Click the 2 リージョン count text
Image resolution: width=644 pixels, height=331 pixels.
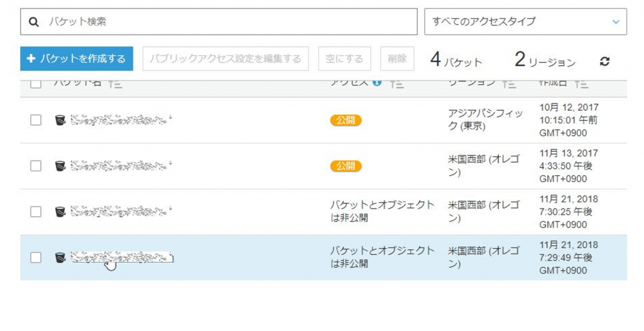click(x=545, y=60)
